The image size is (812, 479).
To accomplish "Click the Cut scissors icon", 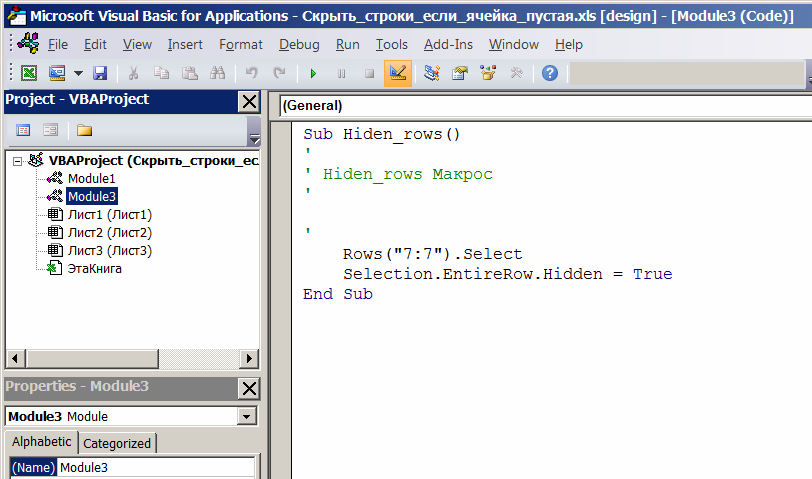I will click(x=133, y=73).
